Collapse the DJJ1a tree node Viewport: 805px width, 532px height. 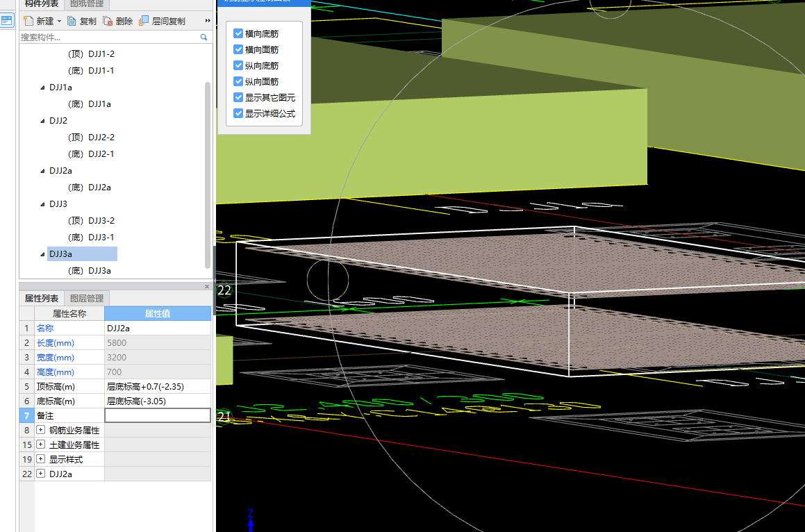coord(42,88)
